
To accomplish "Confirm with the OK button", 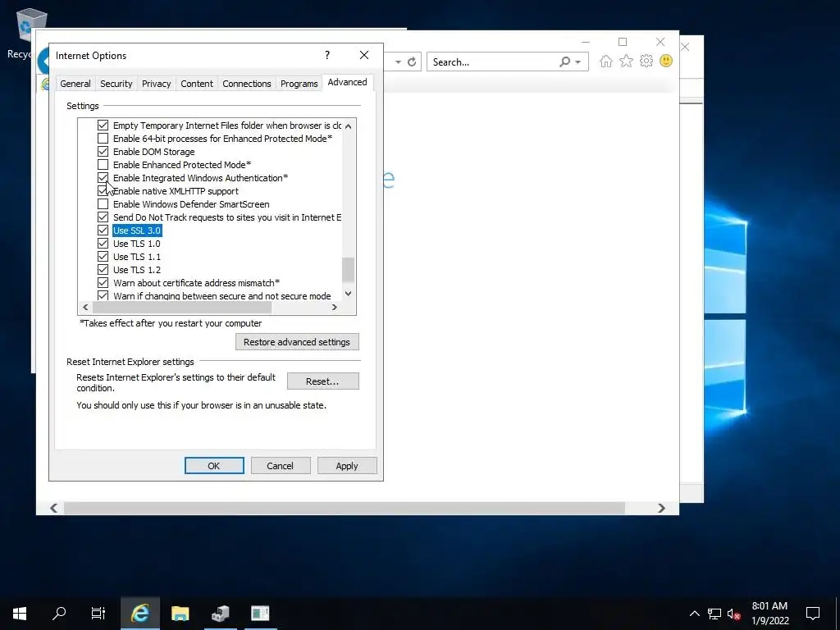I will coord(214,466).
